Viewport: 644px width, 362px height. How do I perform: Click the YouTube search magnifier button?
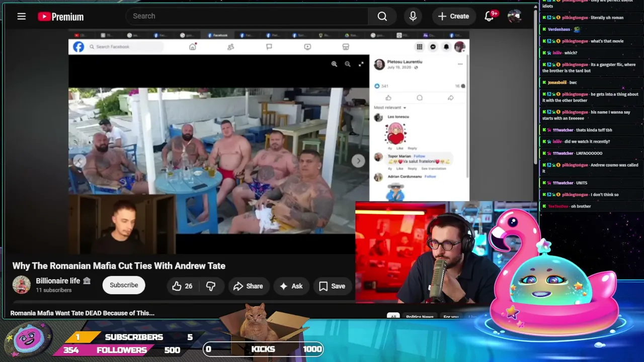pos(382,16)
